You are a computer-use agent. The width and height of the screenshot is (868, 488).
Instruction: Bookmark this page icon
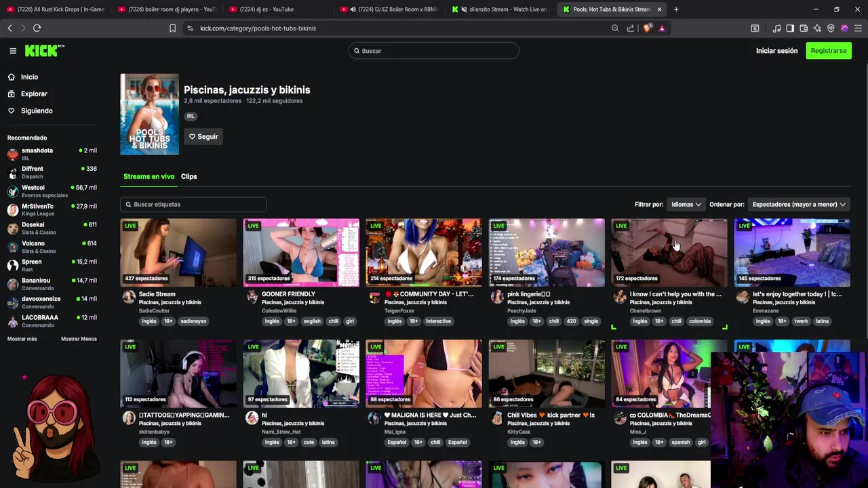pyautogui.click(x=172, y=28)
